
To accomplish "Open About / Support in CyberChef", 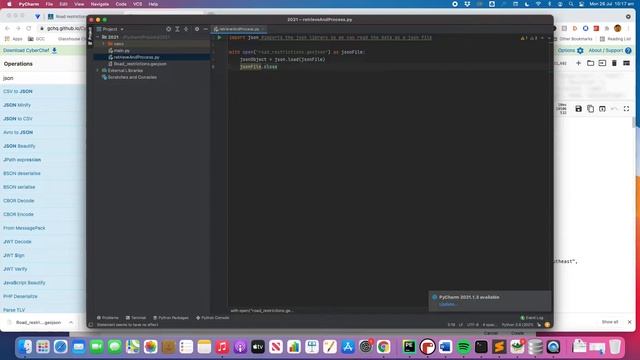I will (609, 51).
